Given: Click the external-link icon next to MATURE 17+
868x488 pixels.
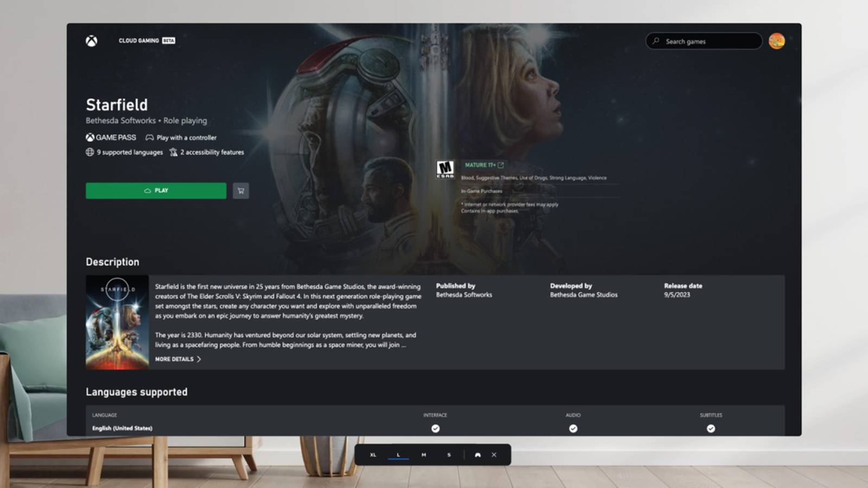Looking at the screenshot, I should (x=500, y=165).
